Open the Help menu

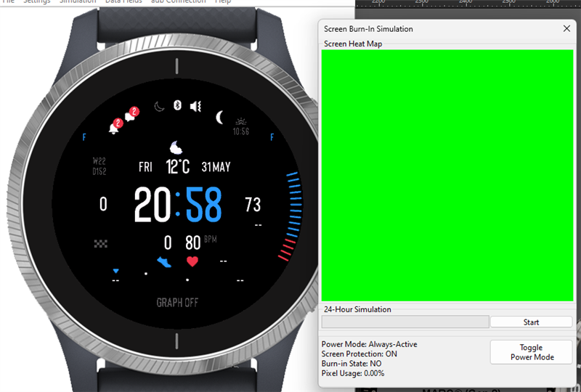tap(223, 1)
